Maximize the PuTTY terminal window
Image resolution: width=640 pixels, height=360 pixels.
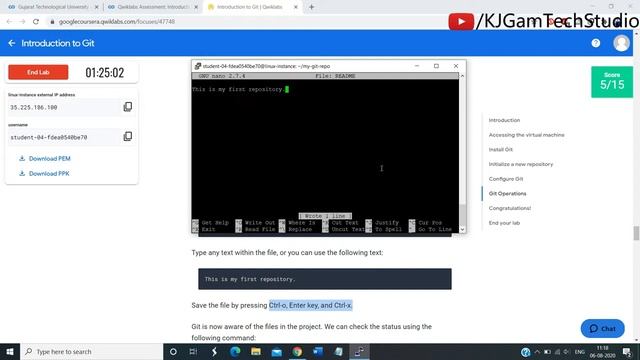pos(436,66)
